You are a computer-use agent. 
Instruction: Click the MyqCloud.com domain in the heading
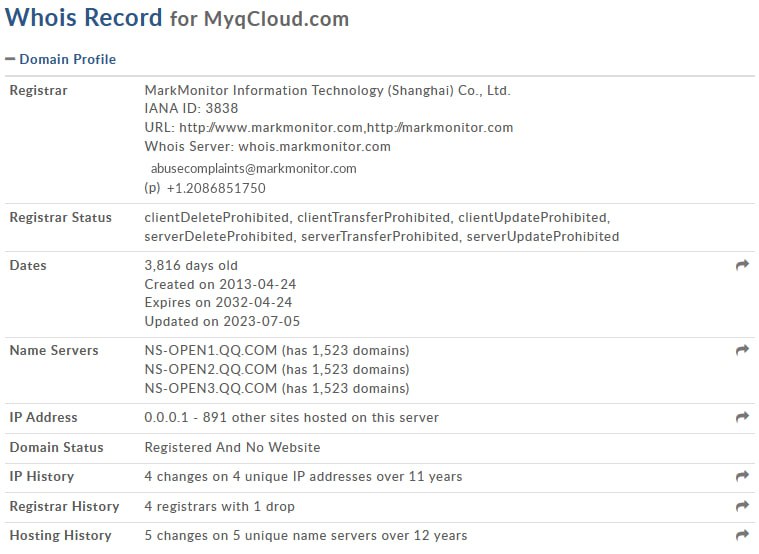[x=276, y=20]
